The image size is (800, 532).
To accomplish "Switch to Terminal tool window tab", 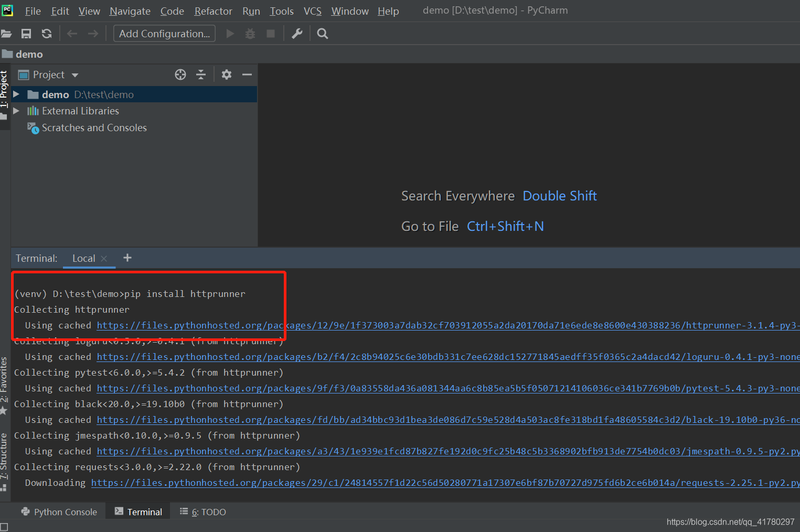I will (x=138, y=512).
